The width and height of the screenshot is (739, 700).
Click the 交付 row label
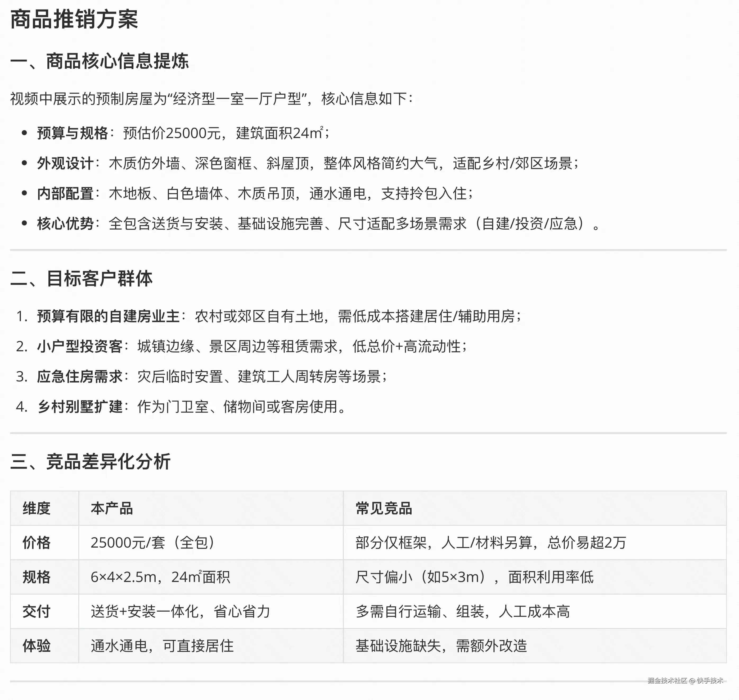pos(37,612)
